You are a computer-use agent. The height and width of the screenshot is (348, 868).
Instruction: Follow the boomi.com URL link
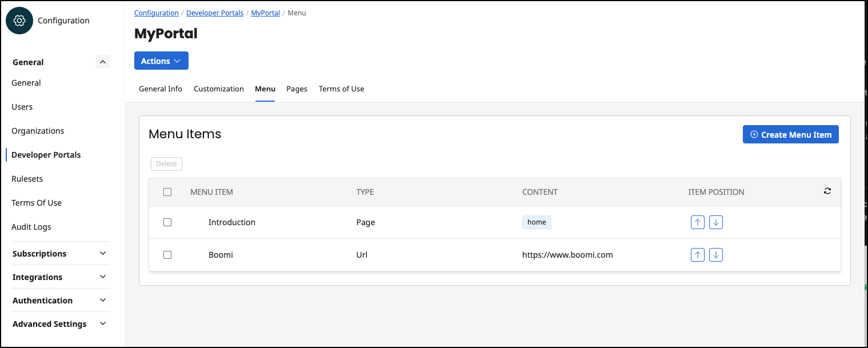(x=568, y=254)
